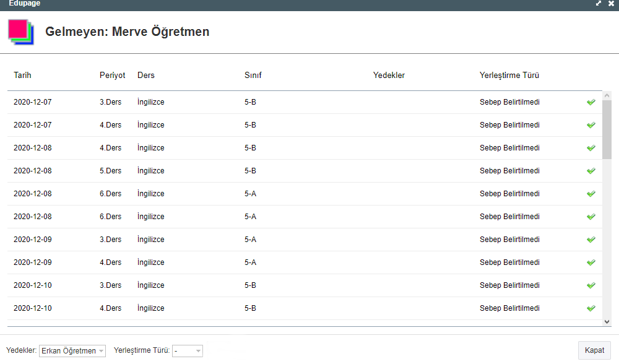Click green checkmark for 2020-12-08 5.Ders row

591,171
